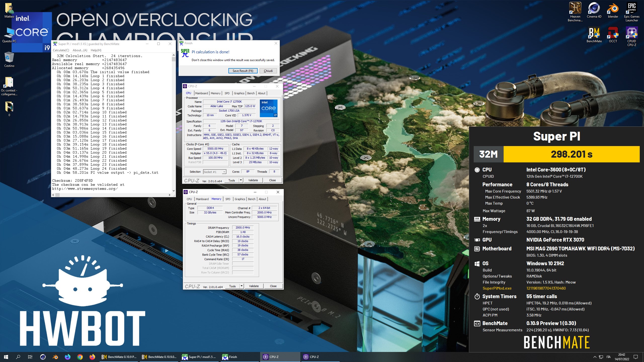Select About tab in top CPU-Z window
Screen dimensions: 644x362
262,93
